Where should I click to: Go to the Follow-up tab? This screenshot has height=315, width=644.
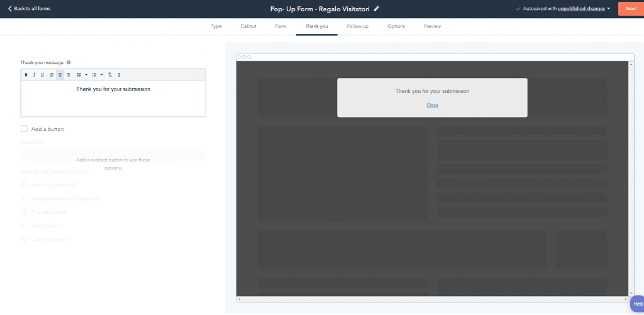tap(357, 26)
